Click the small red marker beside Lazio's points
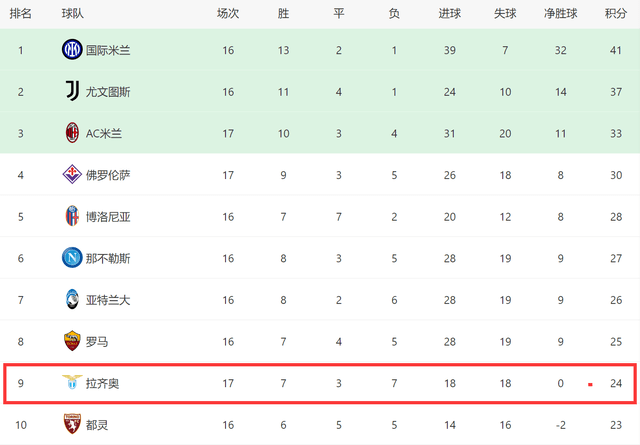This screenshot has width=640, height=445. coord(590,384)
